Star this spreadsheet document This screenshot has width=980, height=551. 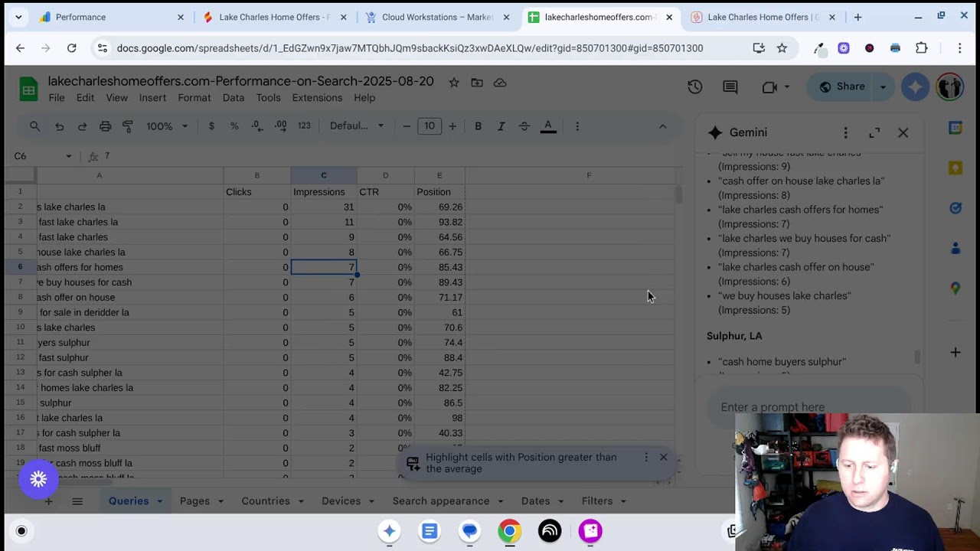click(x=454, y=82)
